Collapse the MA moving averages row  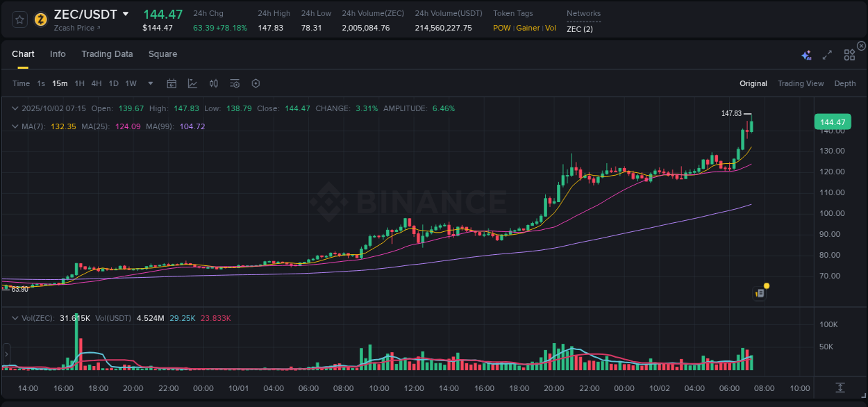pyautogui.click(x=15, y=126)
